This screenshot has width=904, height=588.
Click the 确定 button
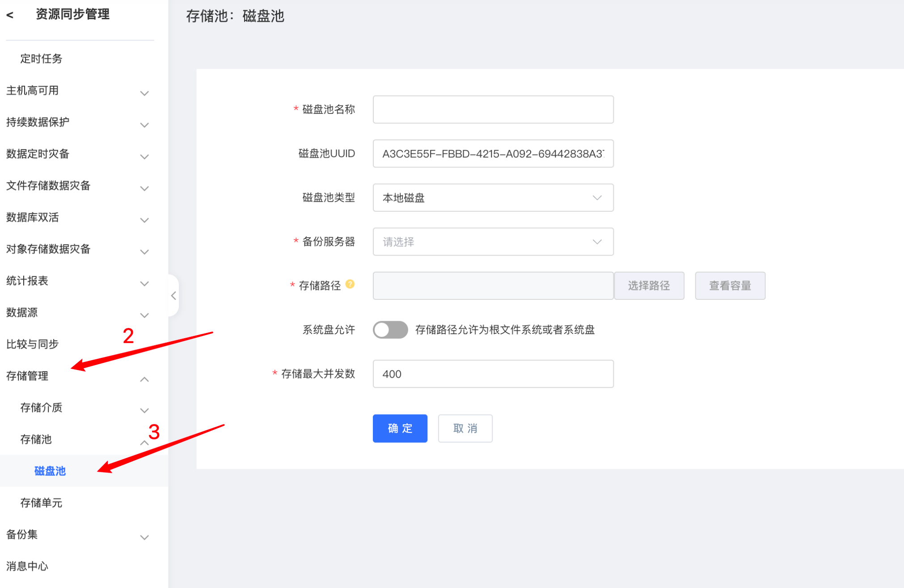pyautogui.click(x=400, y=428)
